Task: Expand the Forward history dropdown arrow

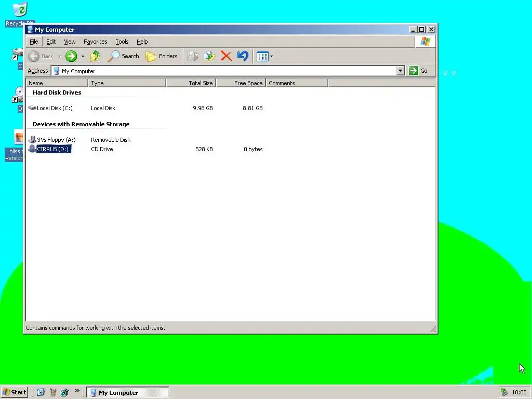Action: point(83,56)
